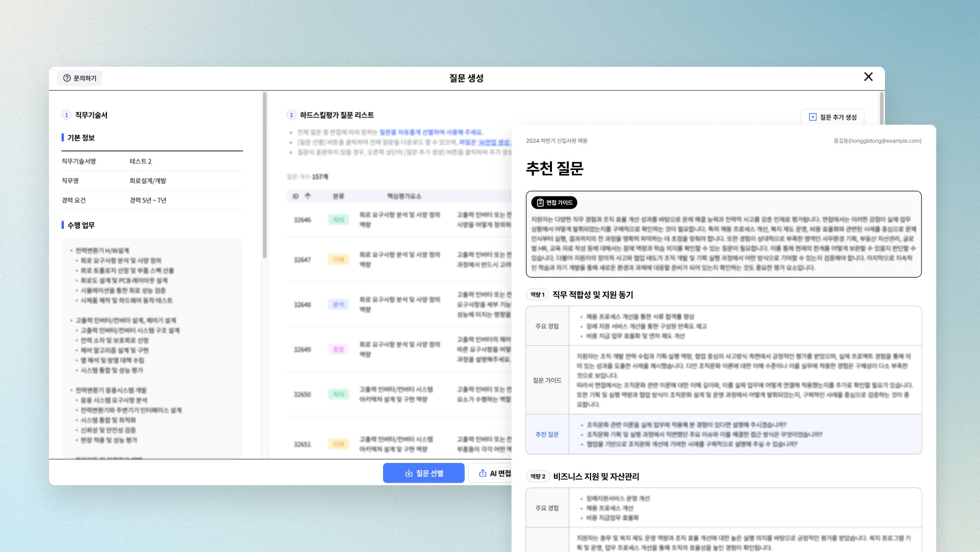
Task: Click the 분석 tag on row 32648
Action: point(339,305)
